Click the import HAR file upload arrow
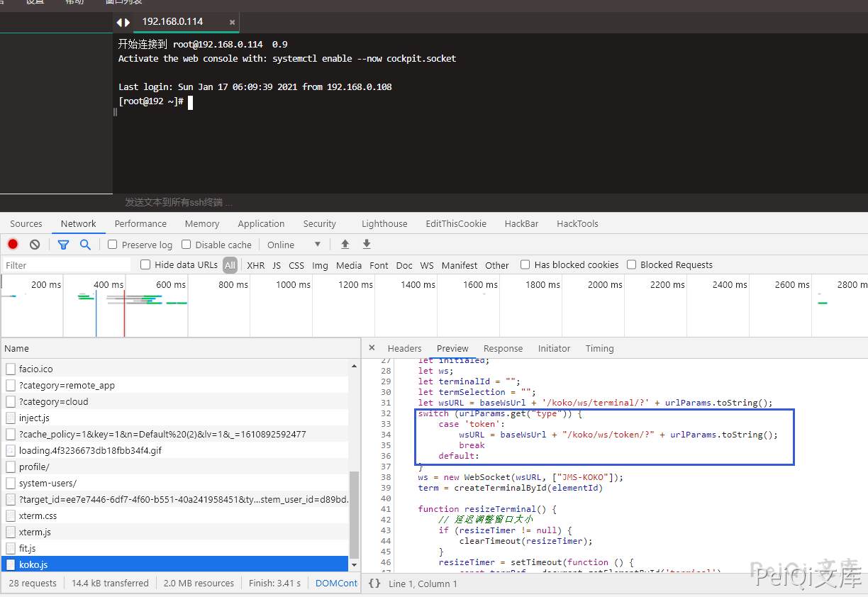Viewport: 868px width, 597px height. [x=345, y=245]
